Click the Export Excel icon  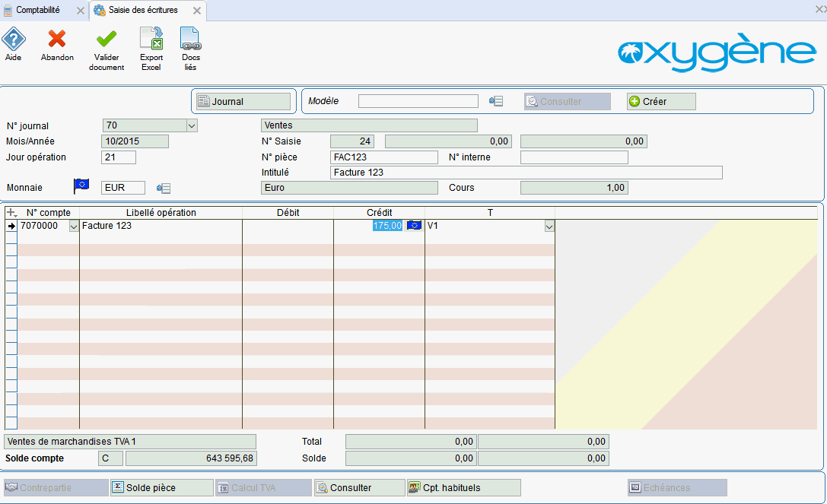pyautogui.click(x=151, y=40)
